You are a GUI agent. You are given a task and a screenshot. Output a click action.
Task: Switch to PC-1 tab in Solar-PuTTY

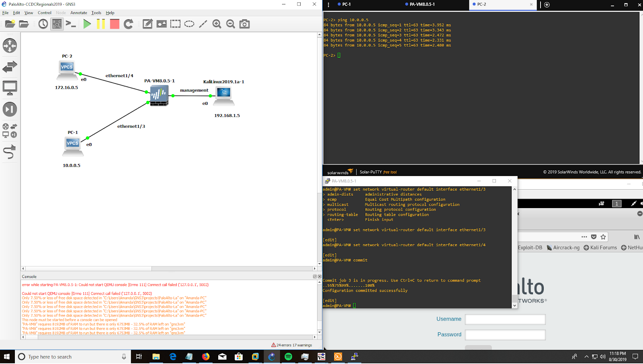[346, 4]
